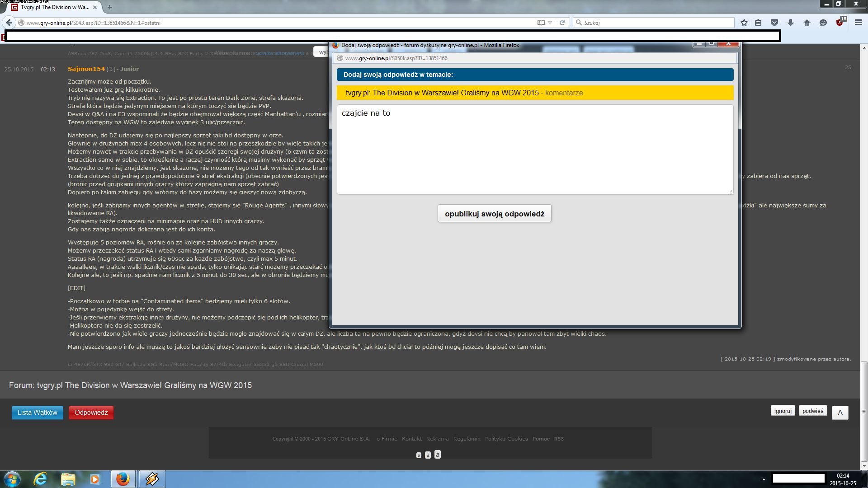Open Internet Explorer from taskbar

41,479
